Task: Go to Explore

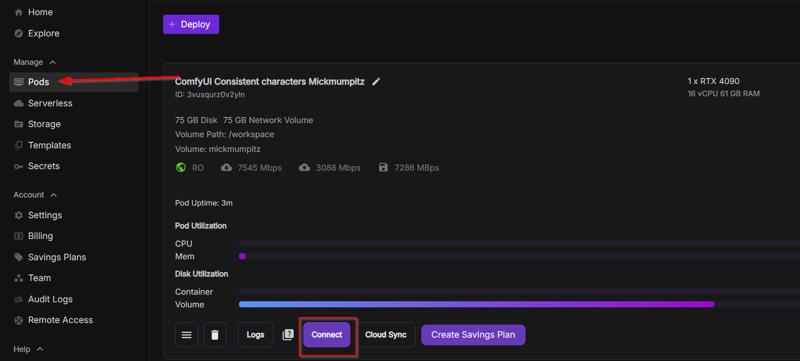Action: [x=43, y=34]
